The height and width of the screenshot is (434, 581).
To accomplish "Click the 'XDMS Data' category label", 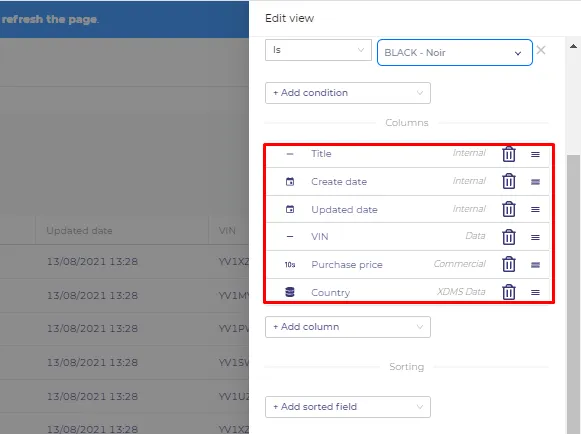I will tap(461, 292).
